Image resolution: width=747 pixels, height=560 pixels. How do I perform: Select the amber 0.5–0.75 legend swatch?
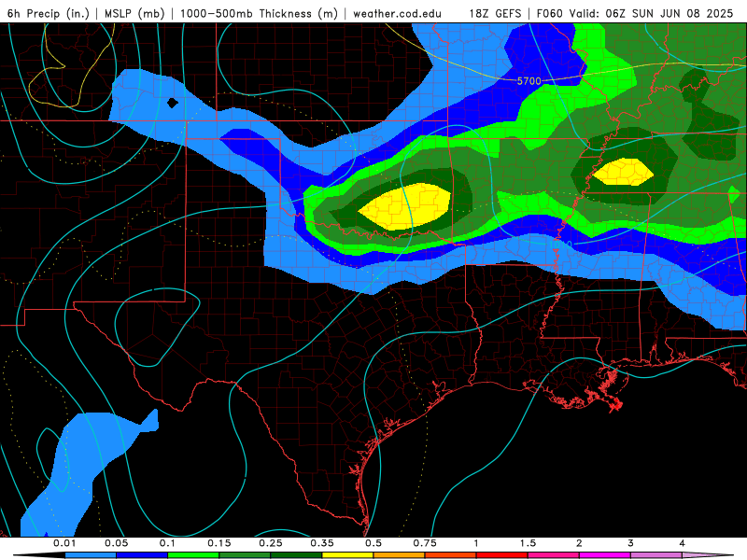(400, 555)
